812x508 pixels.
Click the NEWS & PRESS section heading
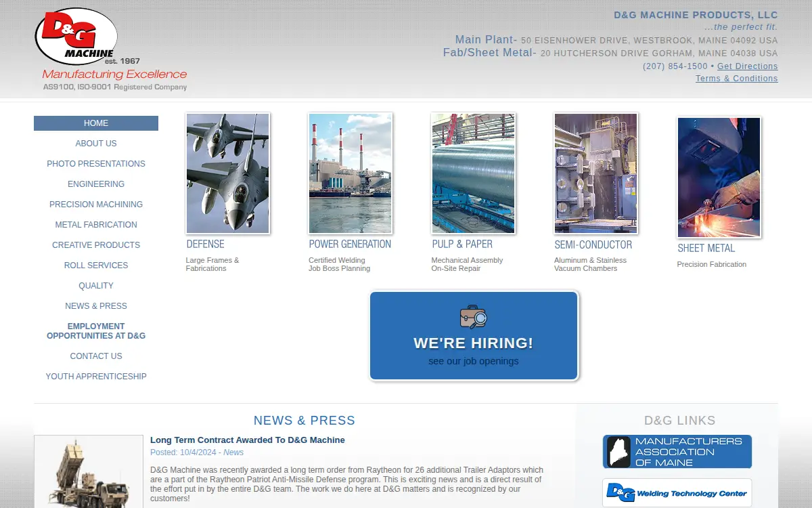304,421
